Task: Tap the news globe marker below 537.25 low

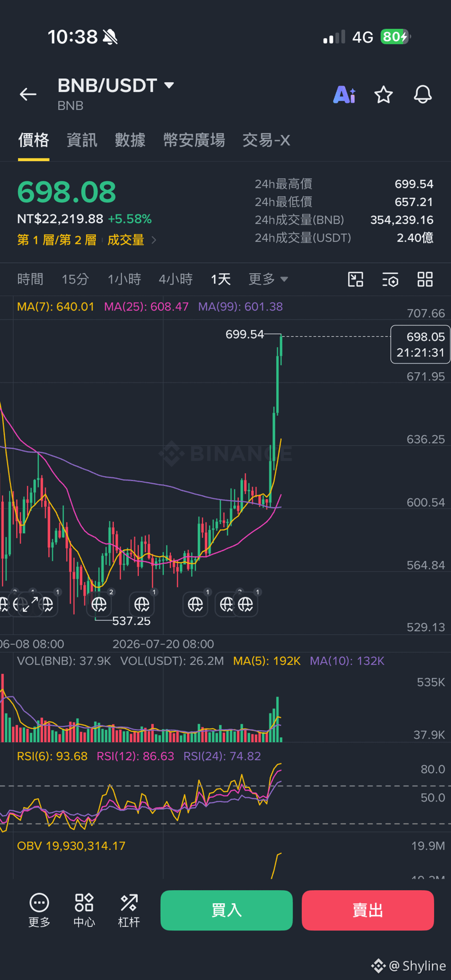Action: [99, 604]
